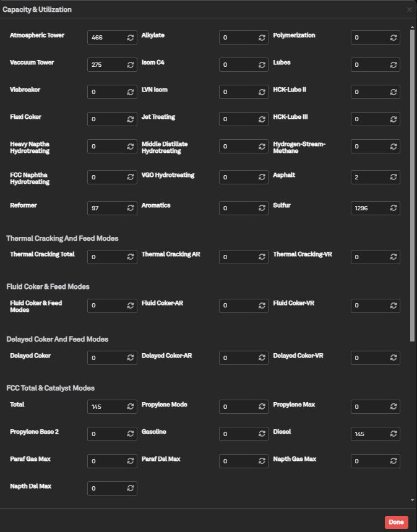Click refresh icon for Polymerization
The height and width of the screenshot is (532, 417).
click(x=393, y=38)
